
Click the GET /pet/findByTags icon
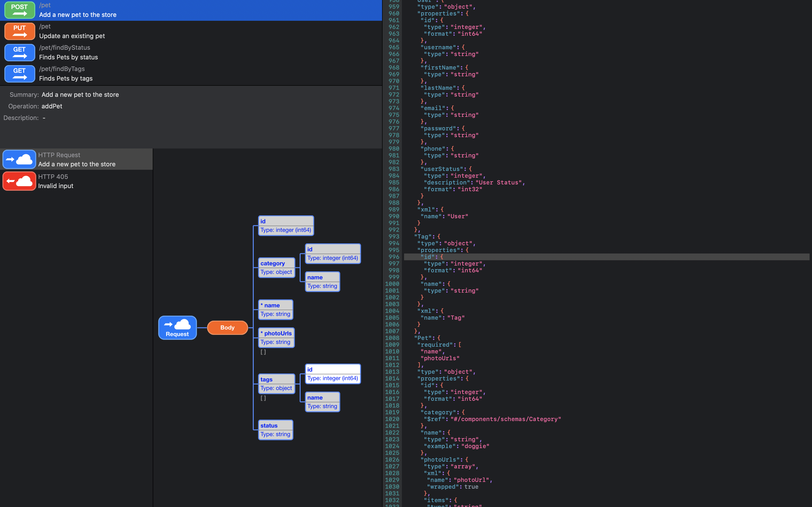[x=20, y=74]
